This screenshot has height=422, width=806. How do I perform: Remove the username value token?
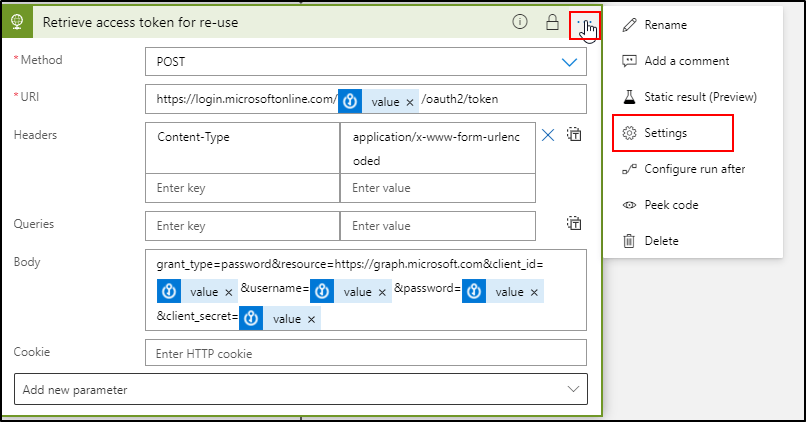tap(381, 292)
